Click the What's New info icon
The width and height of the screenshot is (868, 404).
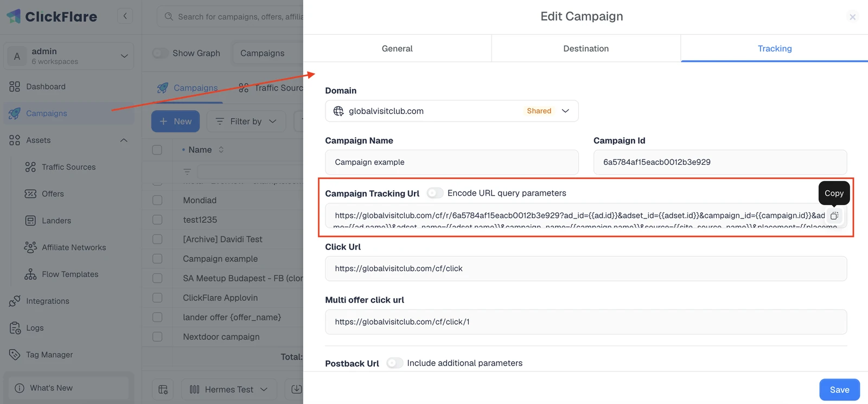point(20,388)
